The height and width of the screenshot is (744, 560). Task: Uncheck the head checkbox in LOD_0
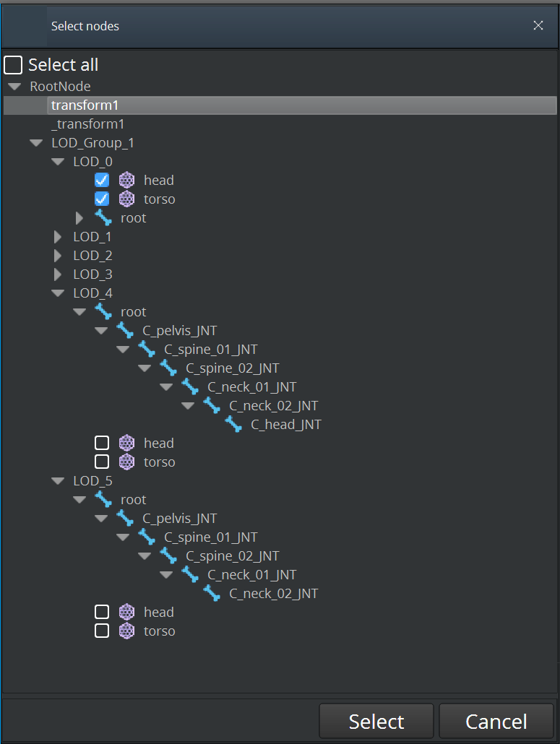[101, 180]
